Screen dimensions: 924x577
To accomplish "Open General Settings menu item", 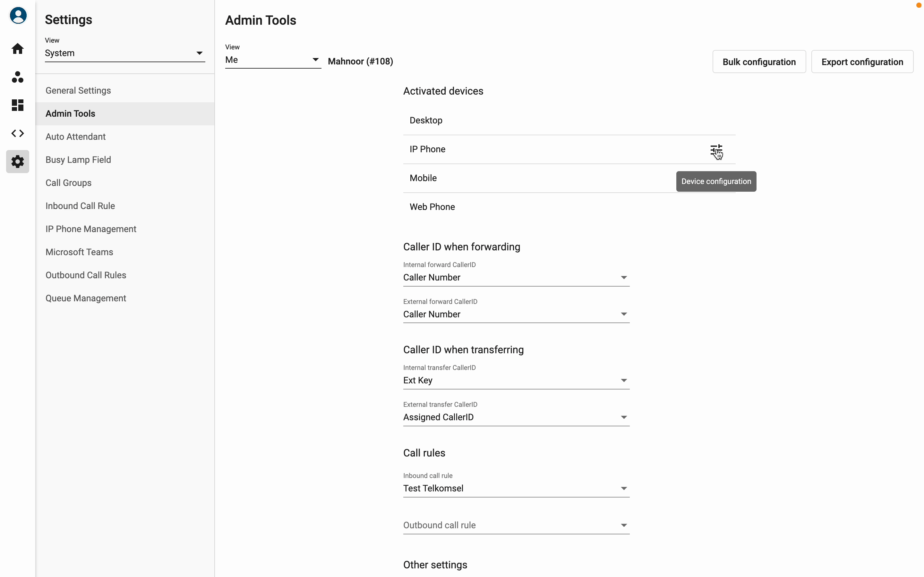I will (78, 90).
